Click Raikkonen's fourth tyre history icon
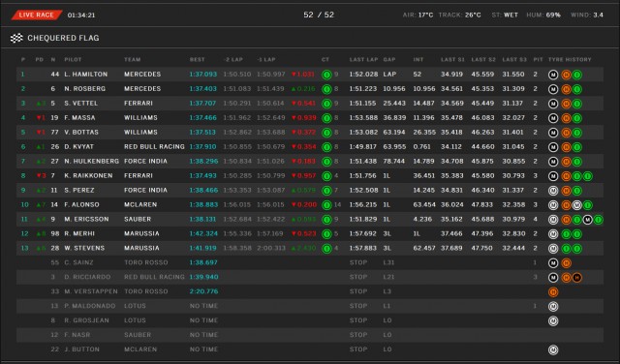 coord(588,176)
